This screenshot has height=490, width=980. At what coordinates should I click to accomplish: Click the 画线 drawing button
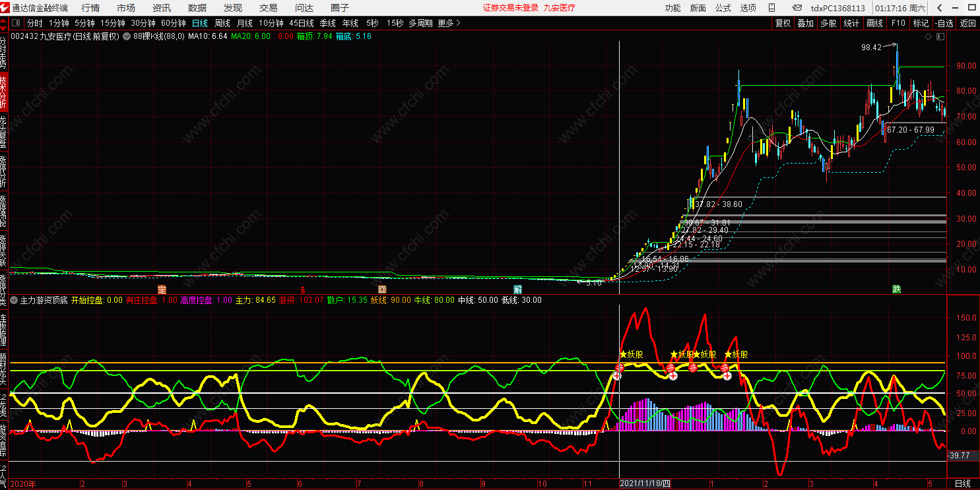(x=874, y=23)
